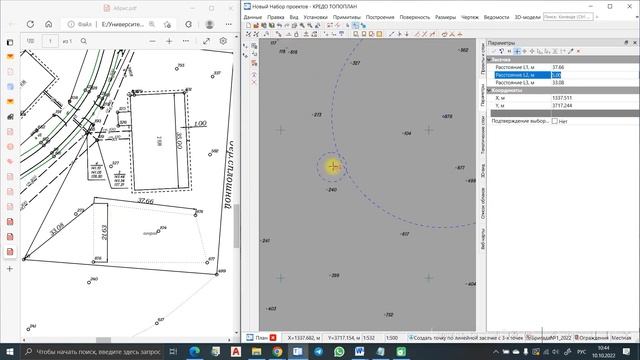
Task: Open the Ведомости menu
Action: pyautogui.click(x=496, y=17)
